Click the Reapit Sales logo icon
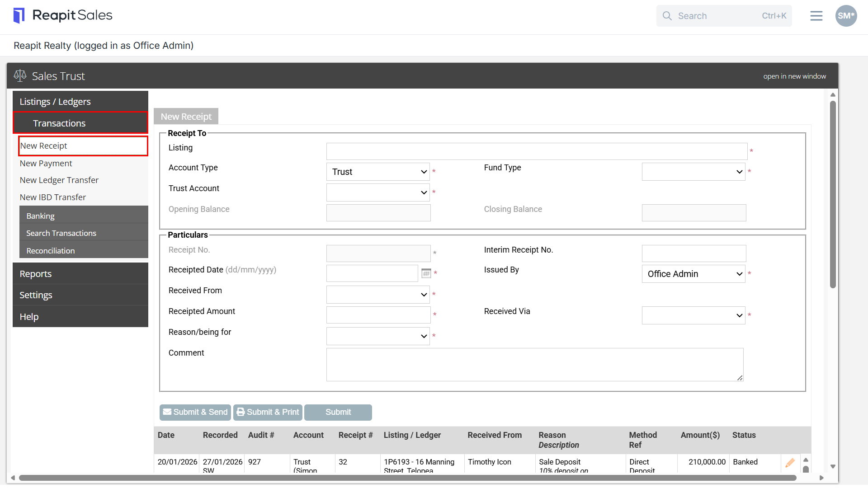 pyautogui.click(x=19, y=15)
